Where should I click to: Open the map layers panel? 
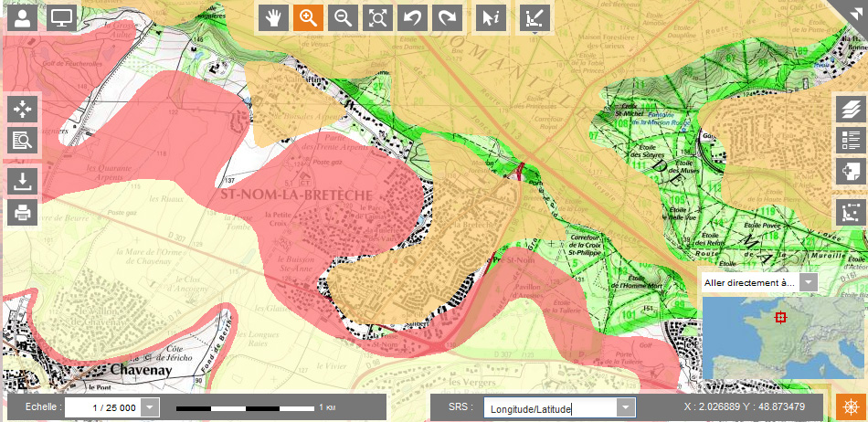(x=851, y=109)
